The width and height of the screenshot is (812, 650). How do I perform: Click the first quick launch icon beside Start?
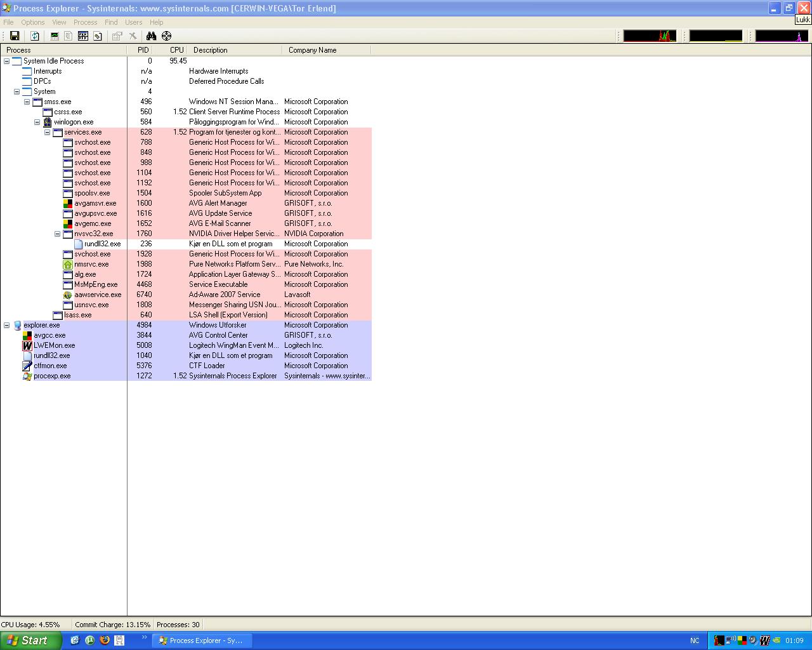click(75, 640)
